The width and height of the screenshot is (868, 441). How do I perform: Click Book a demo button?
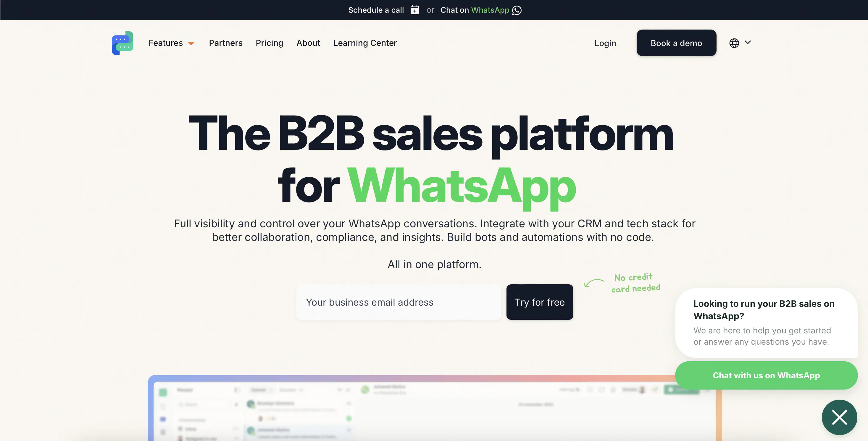click(x=676, y=43)
